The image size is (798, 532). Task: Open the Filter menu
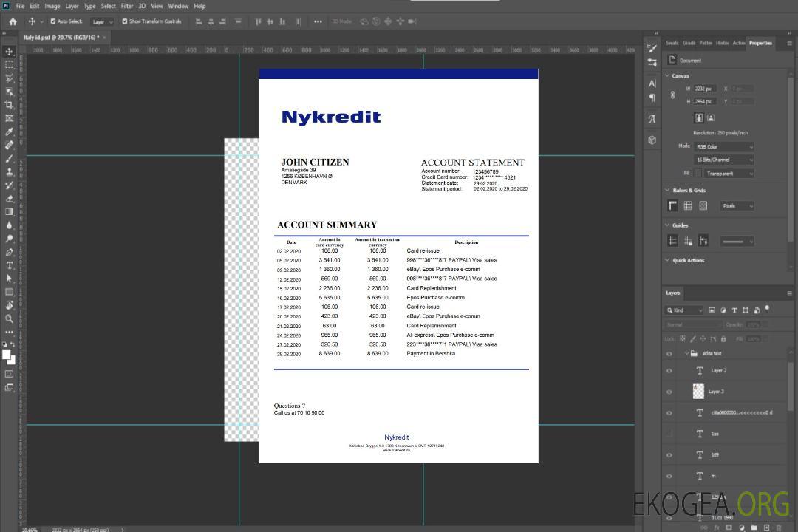tap(127, 6)
